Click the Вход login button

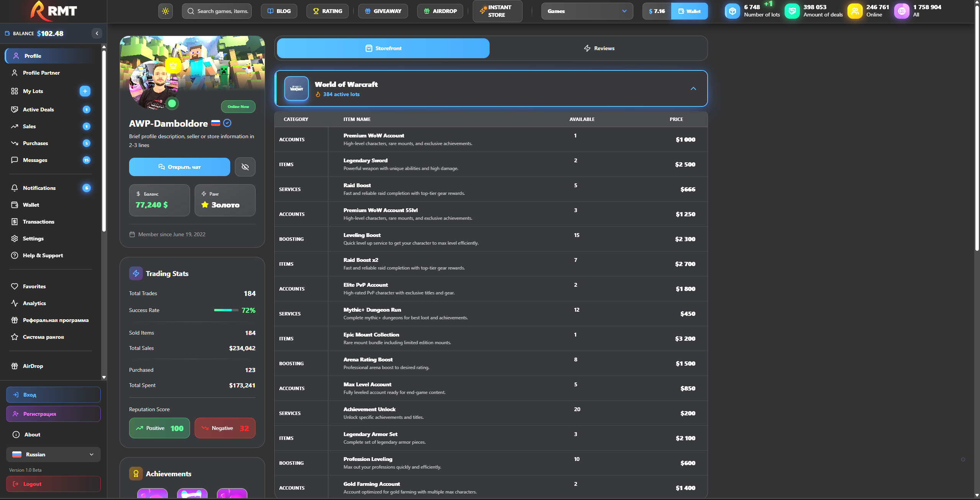[x=53, y=395]
